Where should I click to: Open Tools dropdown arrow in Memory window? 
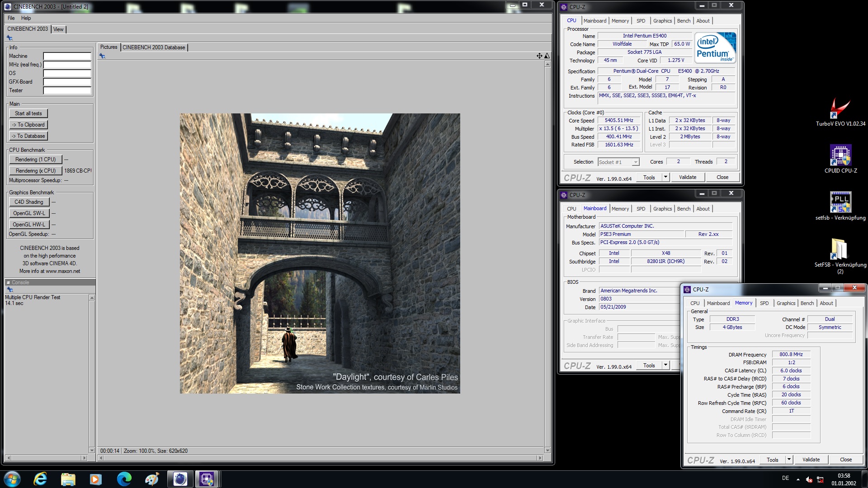[789, 460]
